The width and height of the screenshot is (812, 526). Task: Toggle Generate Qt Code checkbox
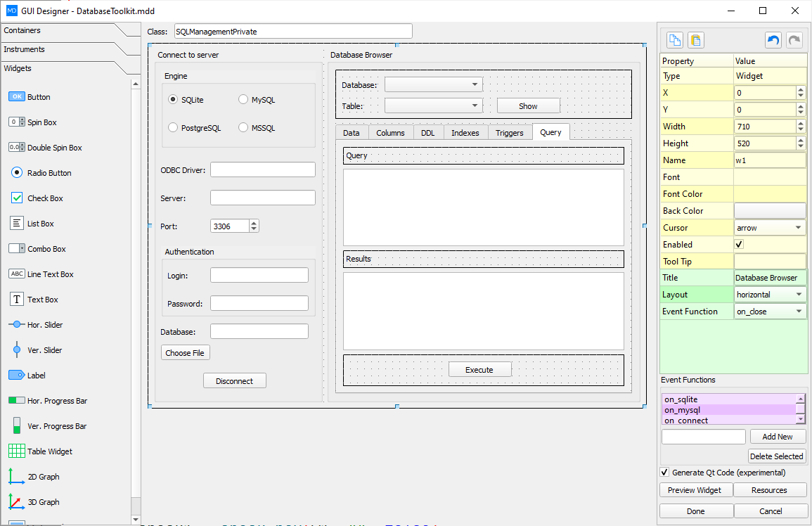tap(664, 473)
